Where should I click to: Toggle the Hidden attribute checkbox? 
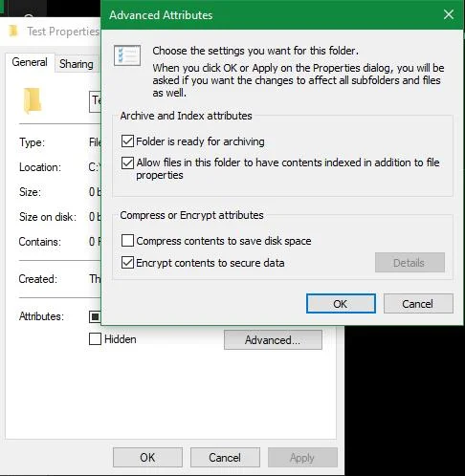(x=95, y=339)
